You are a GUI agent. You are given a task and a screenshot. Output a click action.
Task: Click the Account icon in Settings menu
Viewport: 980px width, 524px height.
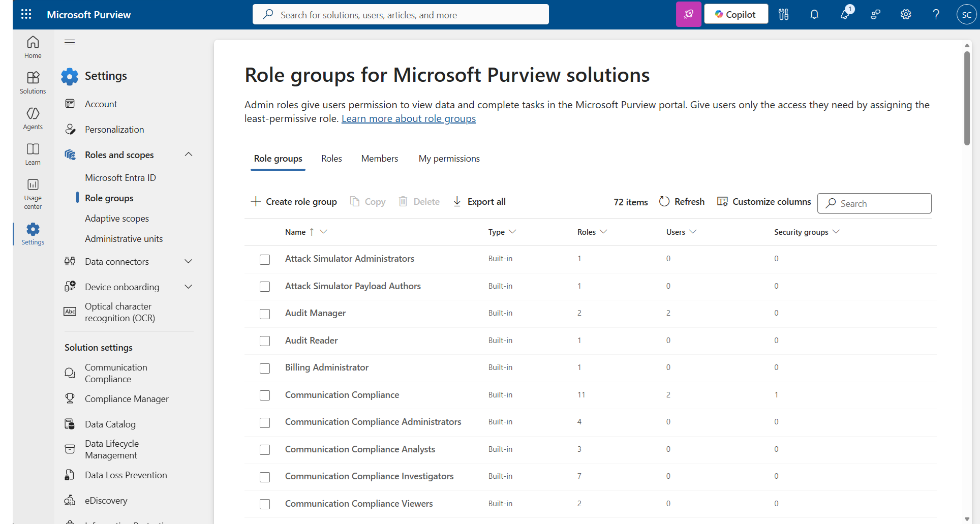click(70, 104)
